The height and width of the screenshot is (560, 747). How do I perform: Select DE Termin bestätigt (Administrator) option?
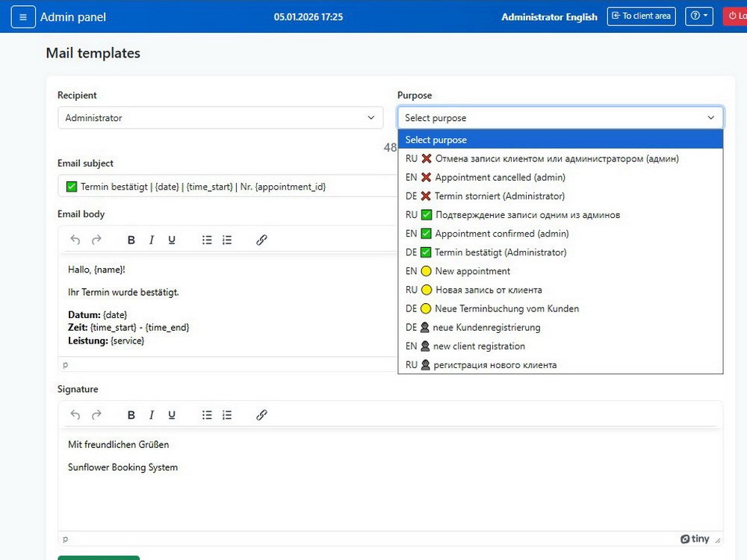point(560,252)
